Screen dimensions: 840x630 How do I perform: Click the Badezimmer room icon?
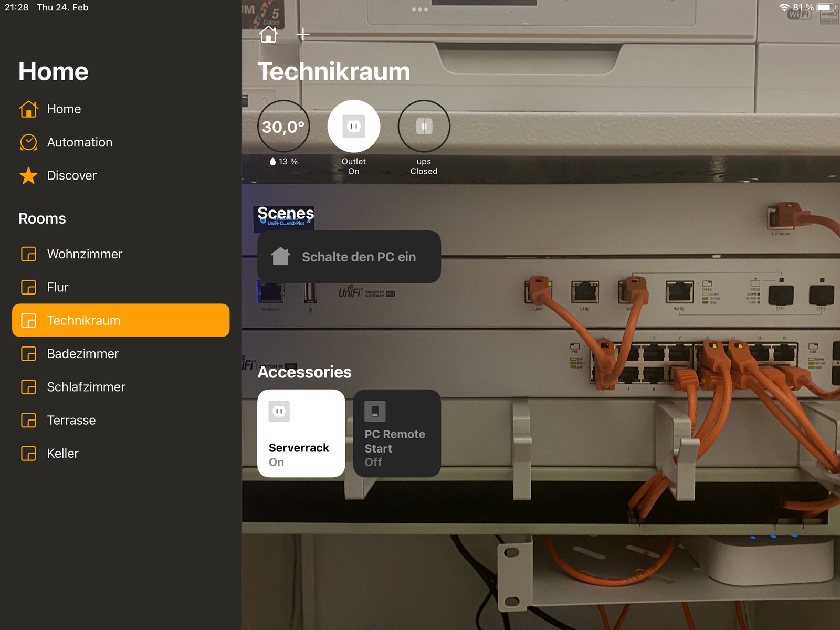28,354
